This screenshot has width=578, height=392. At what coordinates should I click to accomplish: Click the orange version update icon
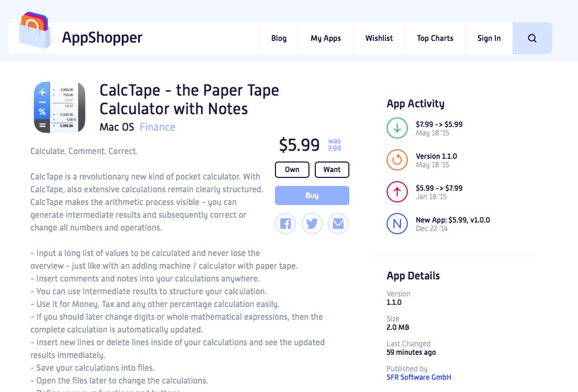pos(397,160)
